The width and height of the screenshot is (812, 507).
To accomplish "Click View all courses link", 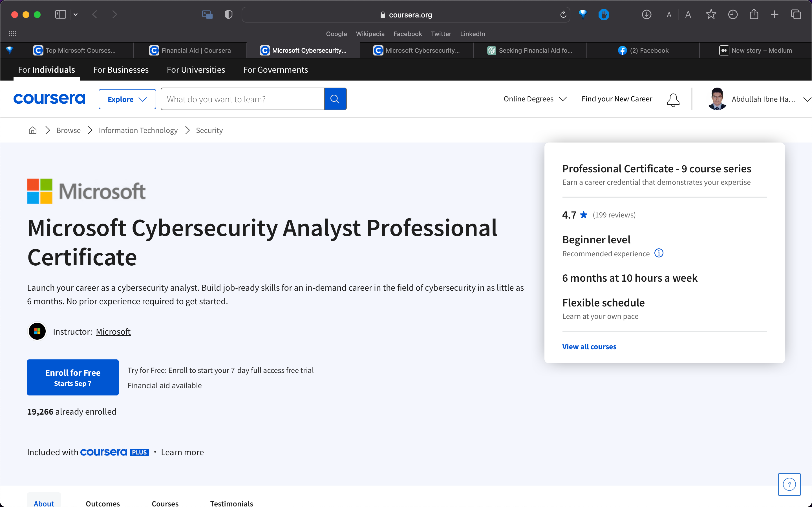I will tap(589, 346).
